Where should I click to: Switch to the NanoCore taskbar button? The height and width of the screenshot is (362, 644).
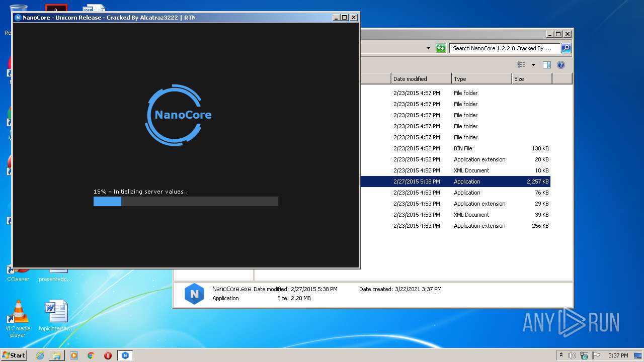tap(125, 355)
